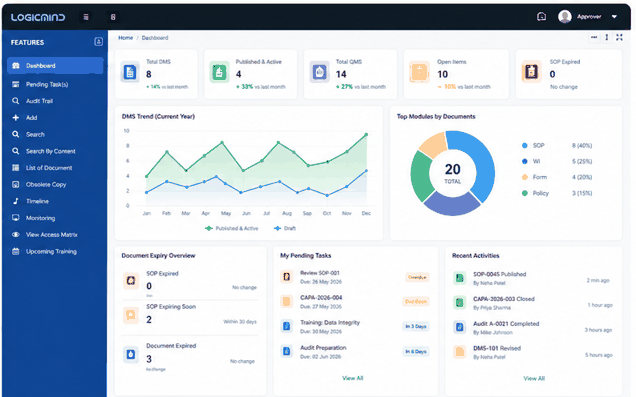636x397 pixels.
Task: Open Dashboard in the sidebar
Action: 55,66
